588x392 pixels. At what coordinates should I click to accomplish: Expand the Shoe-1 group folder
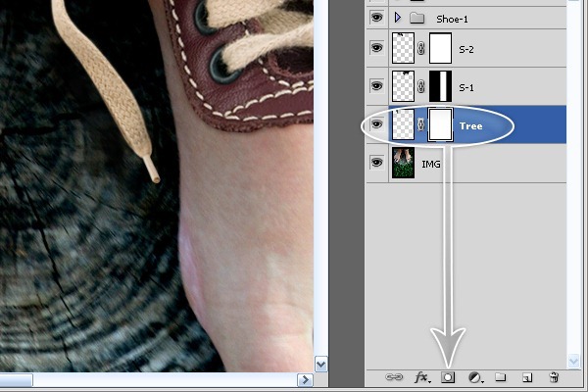pyautogui.click(x=398, y=18)
